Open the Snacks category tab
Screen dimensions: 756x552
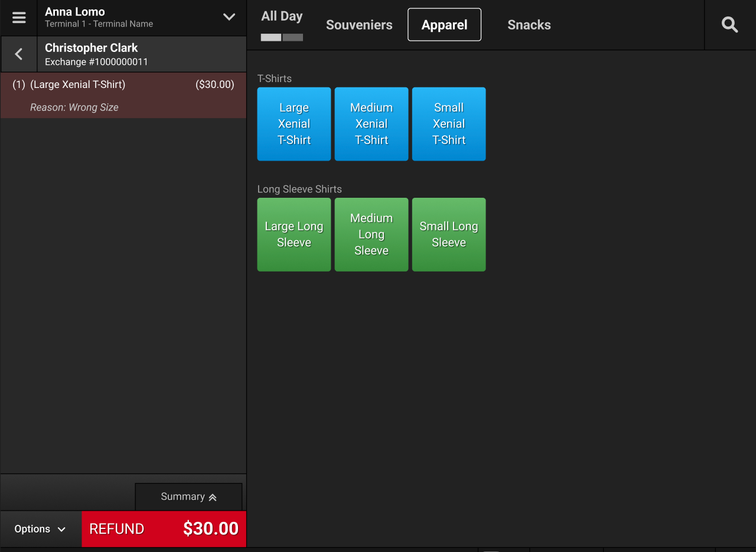coord(529,25)
